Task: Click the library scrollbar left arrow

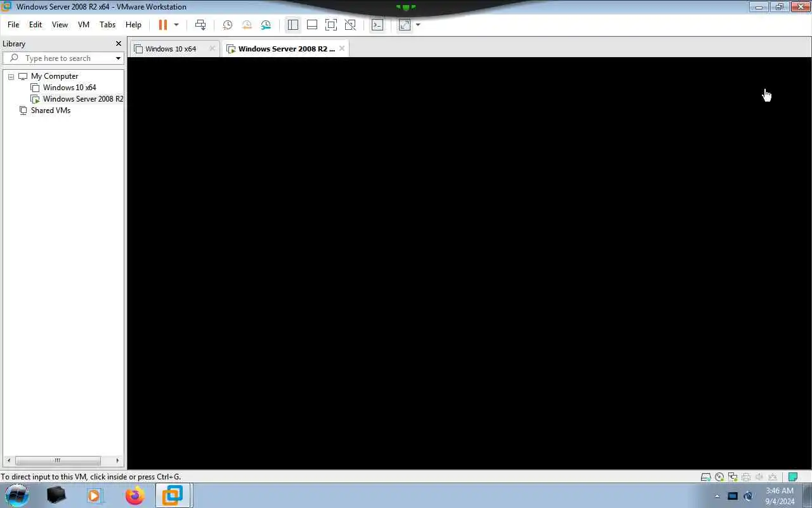Action: tap(9, 460)
